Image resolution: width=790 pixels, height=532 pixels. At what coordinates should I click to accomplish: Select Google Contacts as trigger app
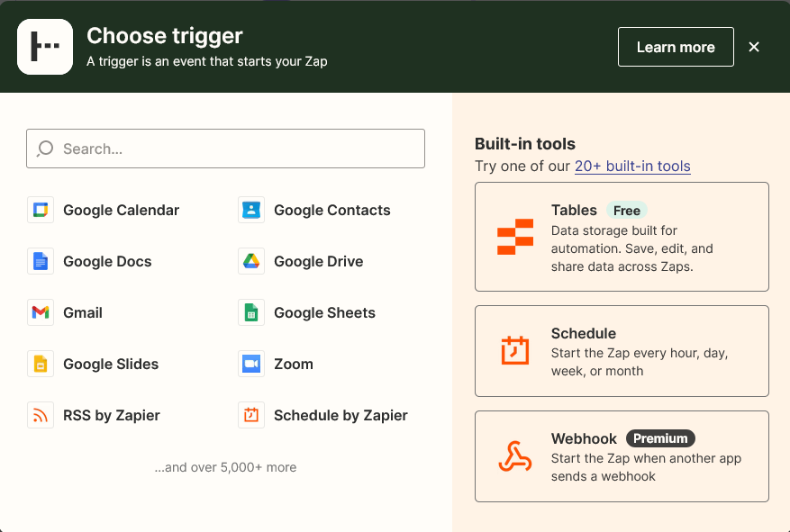point(332,210)
